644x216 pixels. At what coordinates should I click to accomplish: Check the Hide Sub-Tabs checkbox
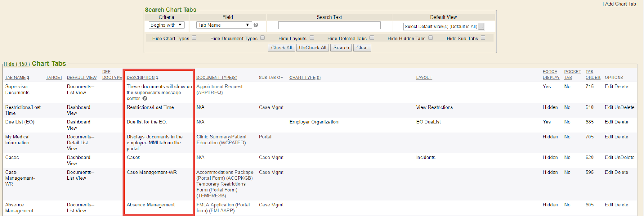(x=483, y=38)
